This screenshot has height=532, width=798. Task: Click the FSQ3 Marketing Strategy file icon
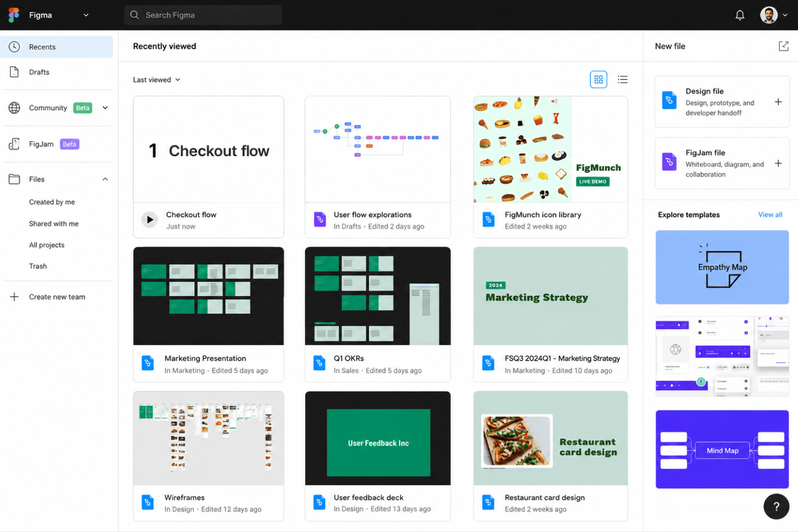[x=489, y=363]
